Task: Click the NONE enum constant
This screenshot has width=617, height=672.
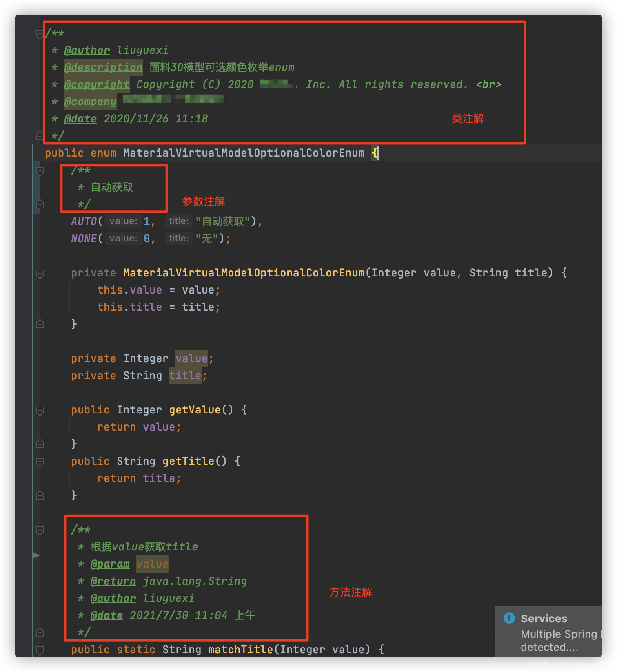Action: click(84, 239)
